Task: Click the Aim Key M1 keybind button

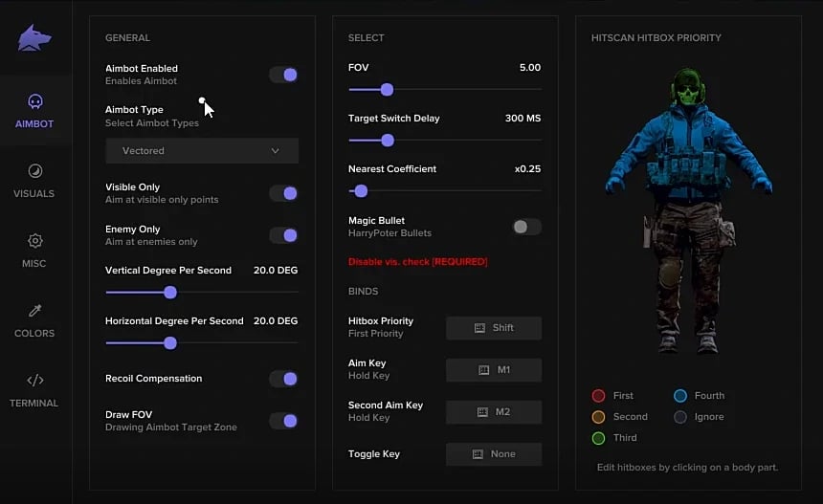Action: (494, 370)
